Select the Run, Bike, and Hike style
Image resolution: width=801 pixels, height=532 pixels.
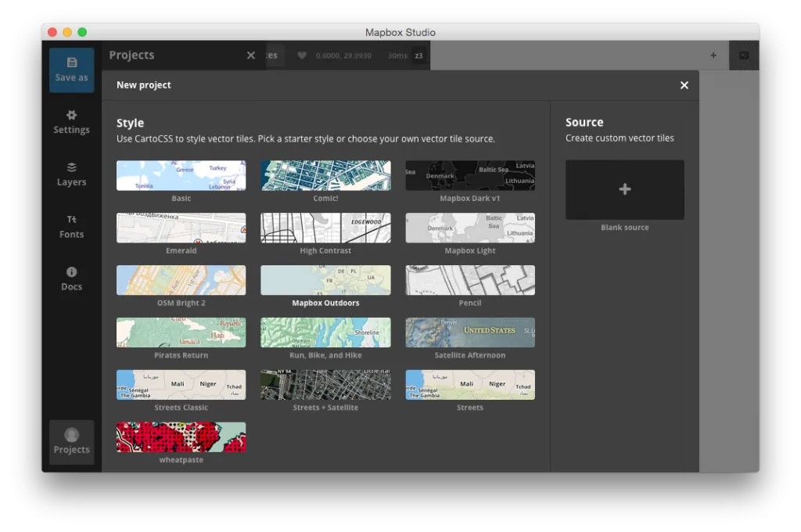click(325, 332)
